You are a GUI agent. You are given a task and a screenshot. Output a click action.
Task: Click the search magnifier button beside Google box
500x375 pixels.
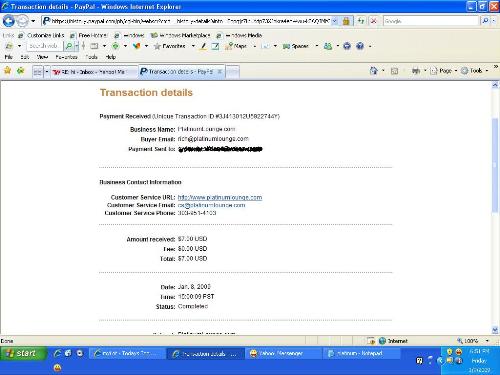click(x=485, y=21)
